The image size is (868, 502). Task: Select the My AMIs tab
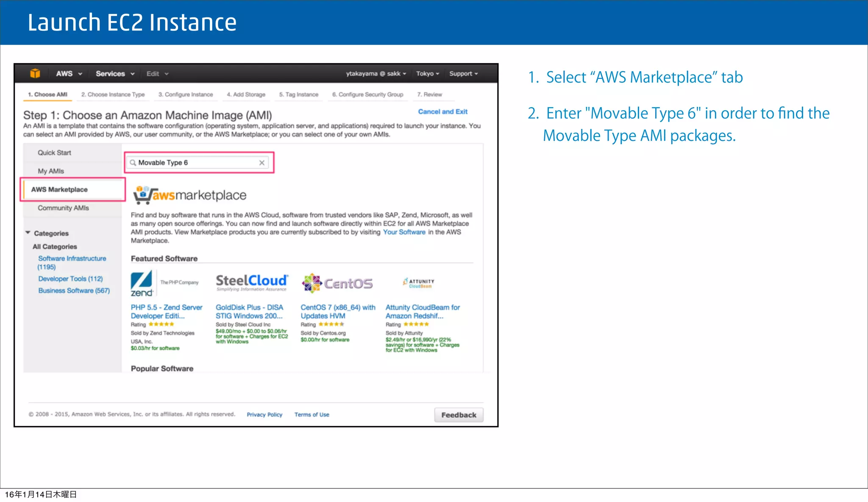tap(51, 171)
